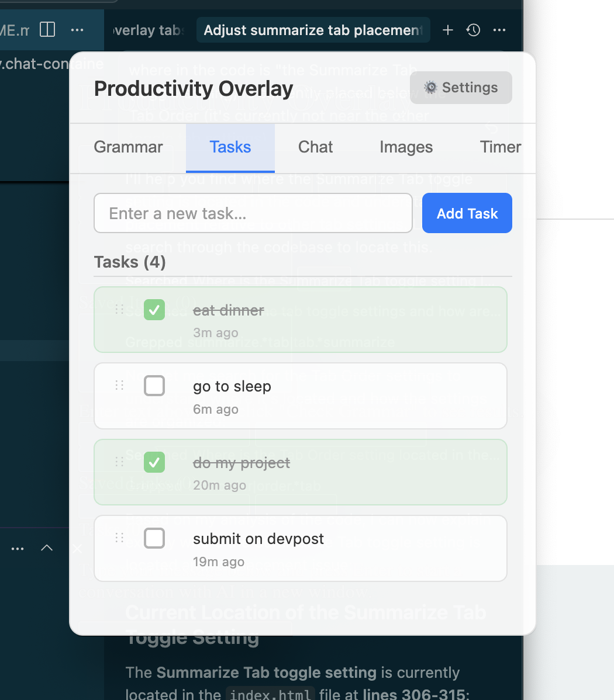Click the '3m ago' timestamp
The width and height of the screenshot is (614, 700).
coord(215,333)
